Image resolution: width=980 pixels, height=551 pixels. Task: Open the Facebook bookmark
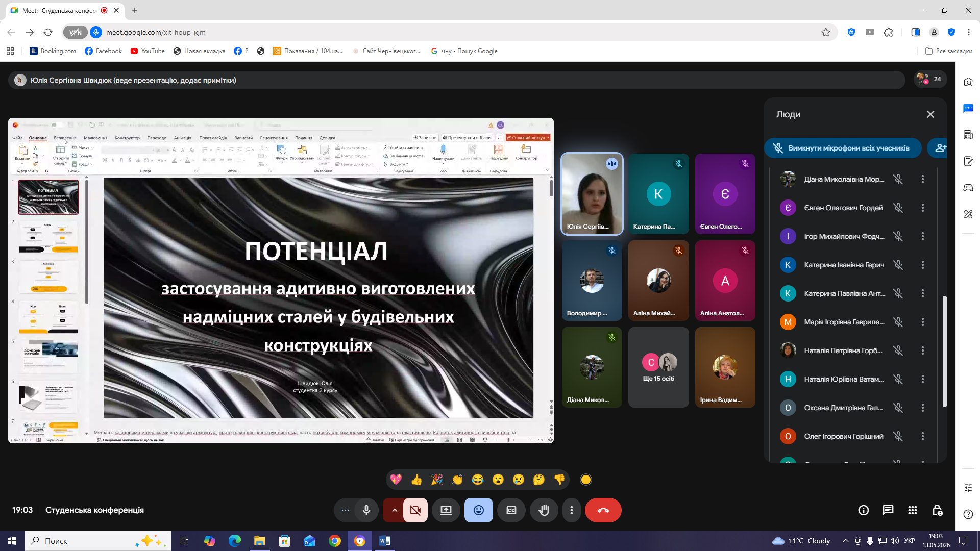click(x=103, y=51)
